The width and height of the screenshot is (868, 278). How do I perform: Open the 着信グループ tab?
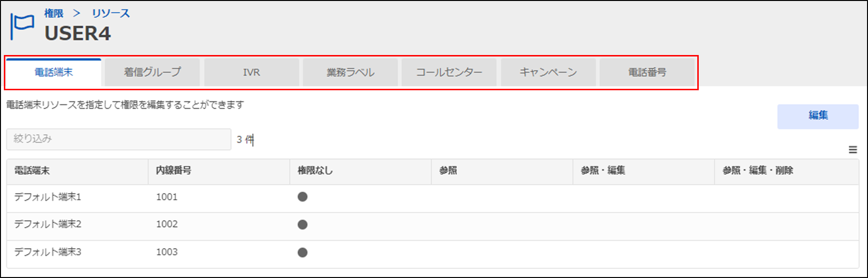point(152,72)
